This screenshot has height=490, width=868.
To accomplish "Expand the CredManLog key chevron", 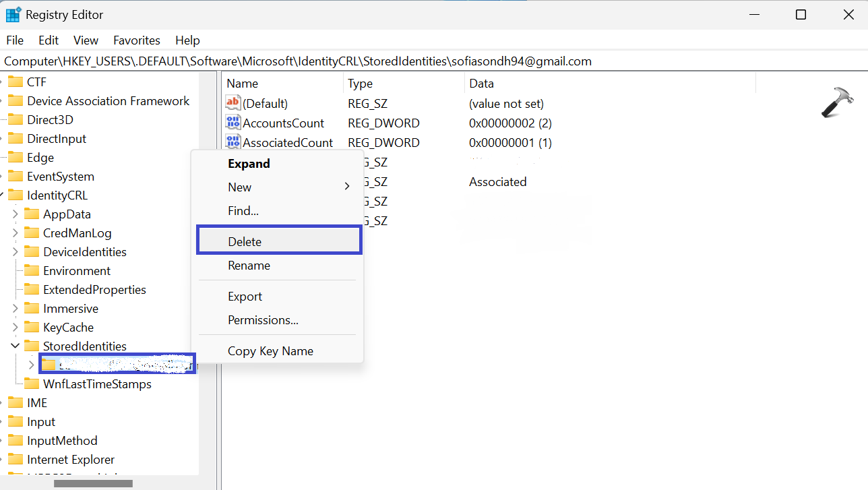I will (x=15, y=233).
